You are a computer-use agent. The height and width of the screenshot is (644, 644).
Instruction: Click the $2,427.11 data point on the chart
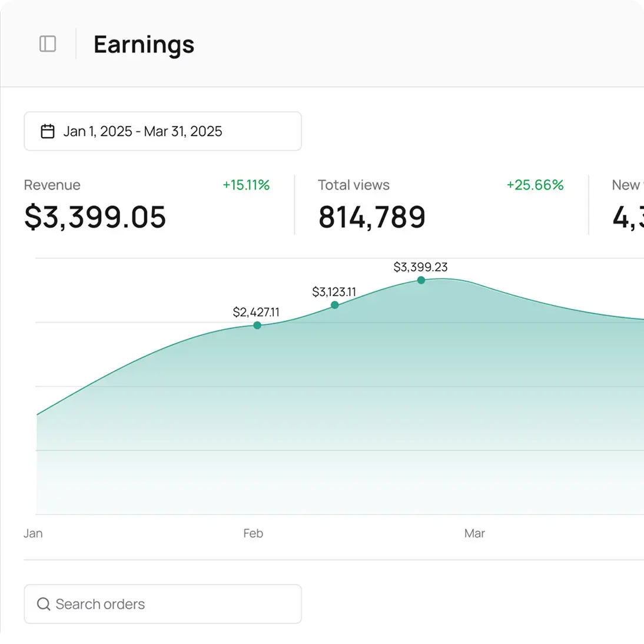(257, 325)
